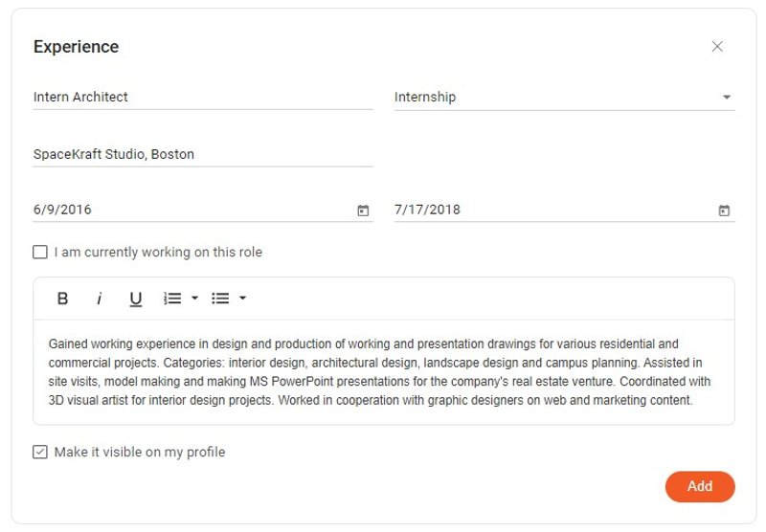Toggle Underline formatting in editor toolbar

tap(136, 299)
